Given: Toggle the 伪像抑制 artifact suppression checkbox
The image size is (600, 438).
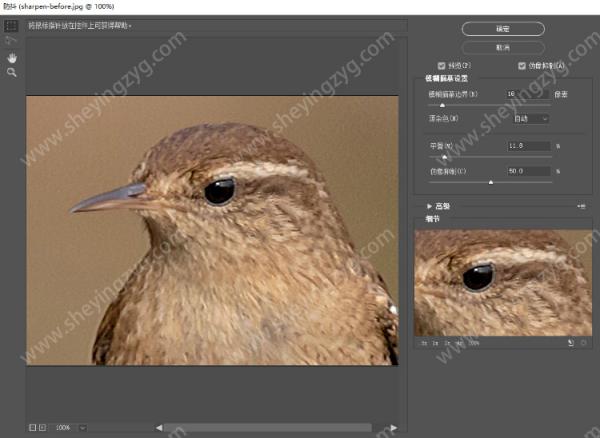Looking at the screenshot, I should click(521, 66).
